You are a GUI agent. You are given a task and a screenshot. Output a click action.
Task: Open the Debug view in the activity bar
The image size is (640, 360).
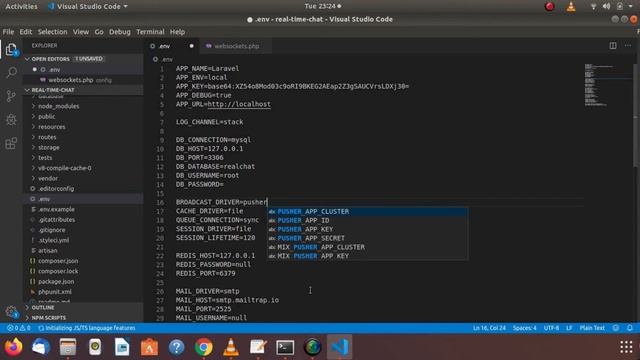(11, 120)
